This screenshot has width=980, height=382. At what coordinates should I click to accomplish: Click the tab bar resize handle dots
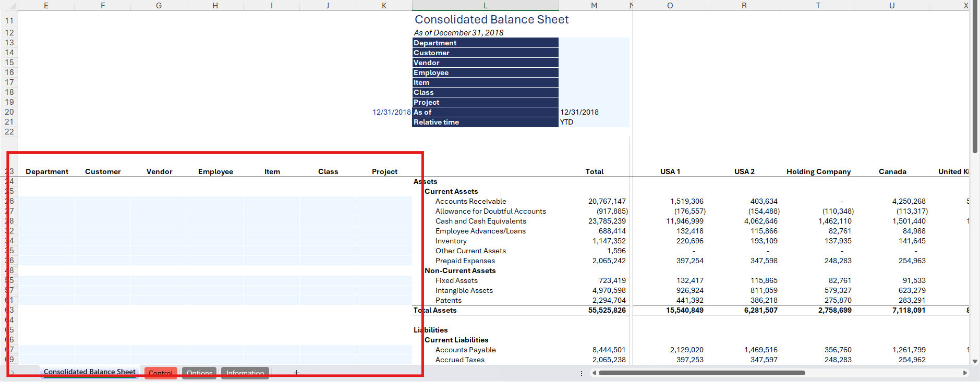pos(582,373)
